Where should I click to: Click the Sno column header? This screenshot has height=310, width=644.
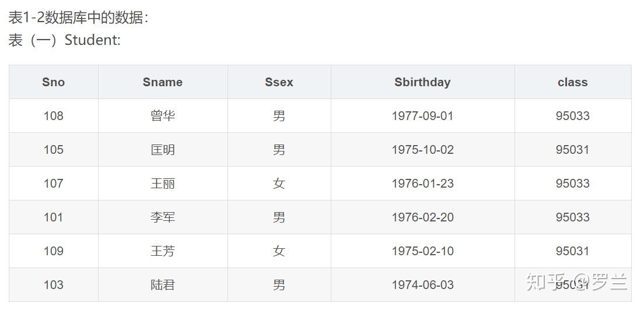tap(53, 82)
